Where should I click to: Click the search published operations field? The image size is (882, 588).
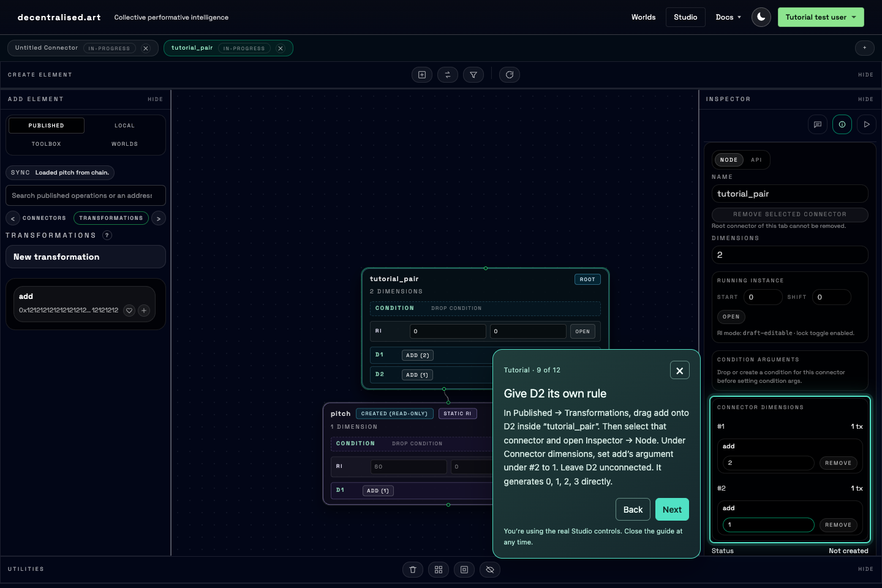tap(86, 195)
